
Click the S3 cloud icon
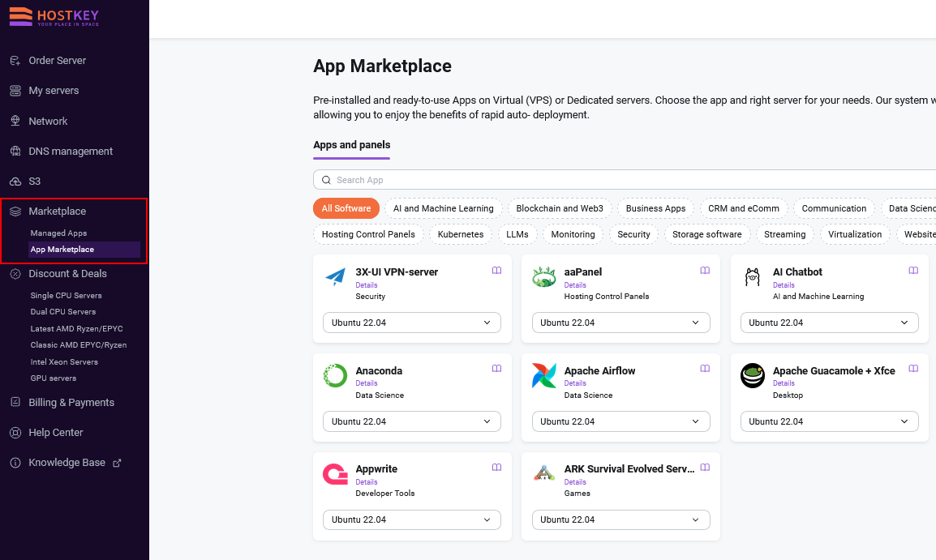tap(15, 182)
